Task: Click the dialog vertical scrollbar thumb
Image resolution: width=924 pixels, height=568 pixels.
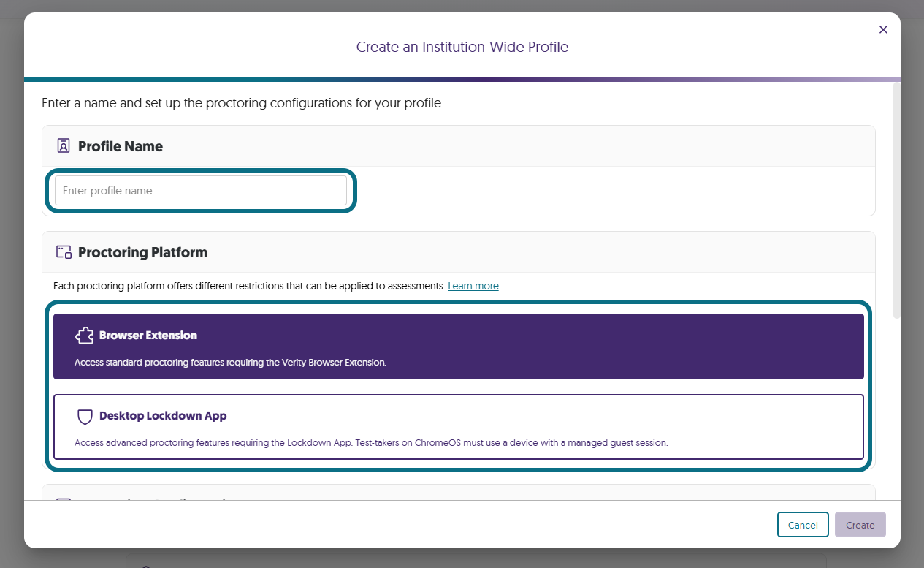Action: click(897, 200)
